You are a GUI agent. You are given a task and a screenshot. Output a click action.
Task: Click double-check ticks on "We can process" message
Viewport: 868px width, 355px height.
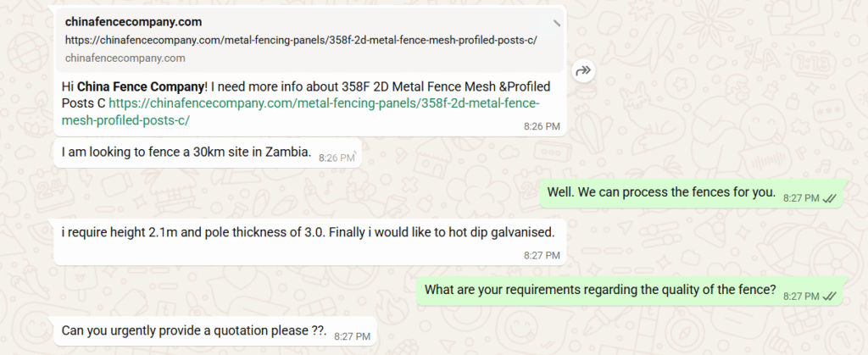tap(830, 197)
